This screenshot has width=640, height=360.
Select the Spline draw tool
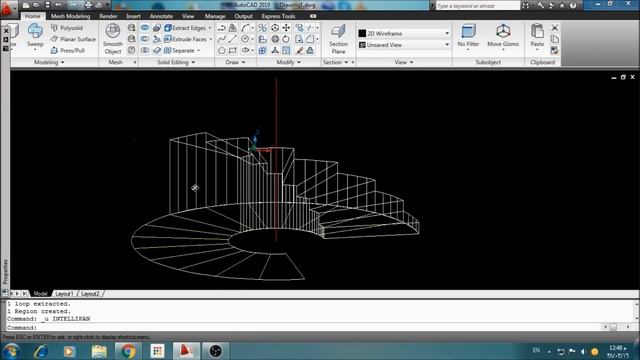(x=221, y=39)
